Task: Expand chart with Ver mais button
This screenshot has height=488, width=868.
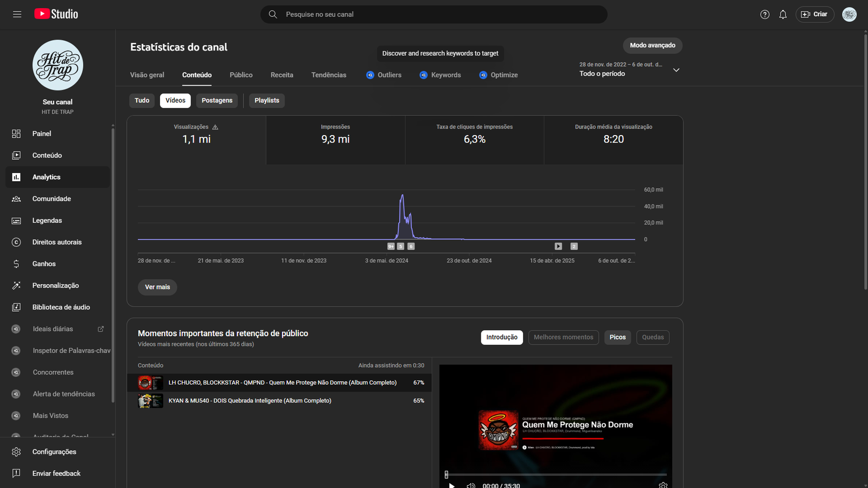Action: (157, 287)
